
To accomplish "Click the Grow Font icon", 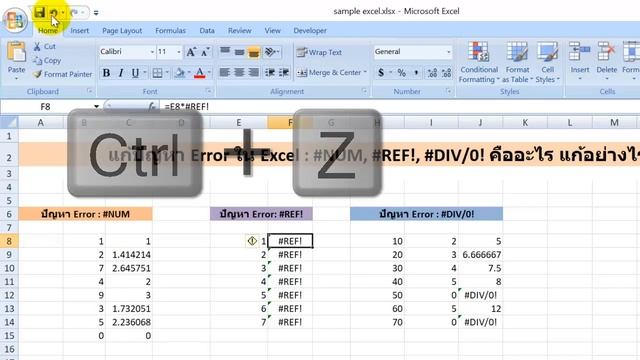I will tap(191, 52).
